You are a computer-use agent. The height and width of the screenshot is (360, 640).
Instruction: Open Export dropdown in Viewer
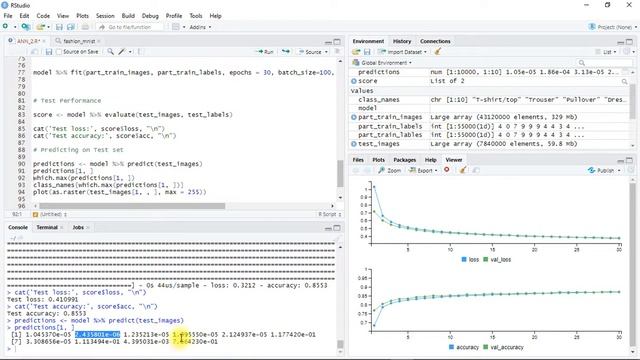tap(423, 170)
